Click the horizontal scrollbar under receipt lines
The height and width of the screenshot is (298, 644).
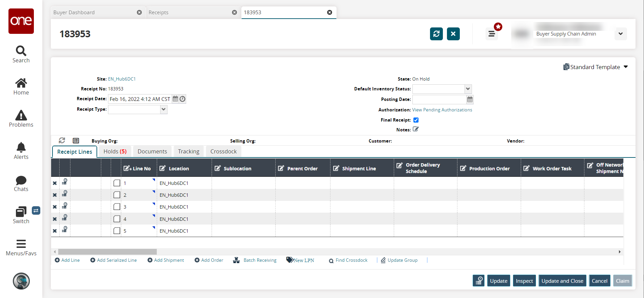point(107,252)
